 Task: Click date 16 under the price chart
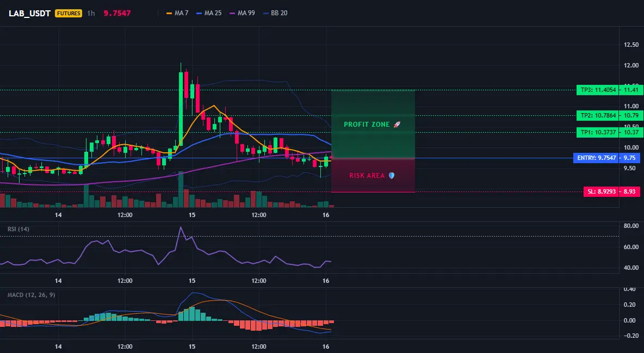tap(326, 215)
